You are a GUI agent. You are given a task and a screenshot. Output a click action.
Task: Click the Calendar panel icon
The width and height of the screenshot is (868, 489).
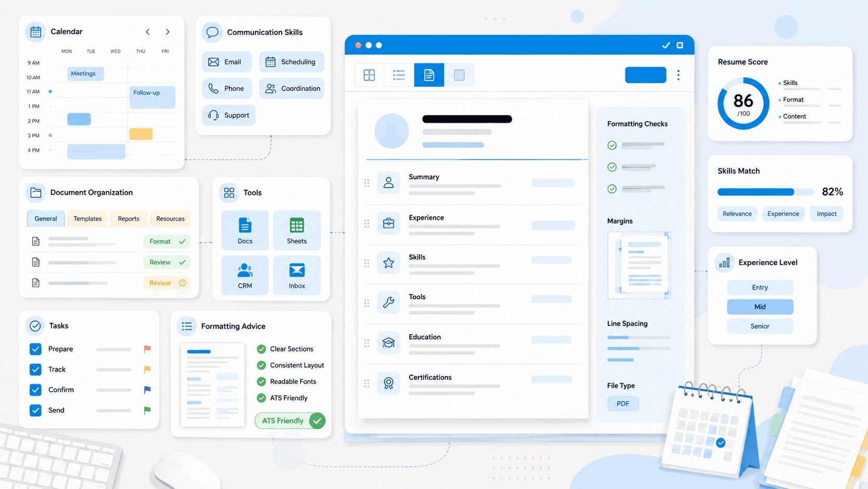[x=35, y=32]
